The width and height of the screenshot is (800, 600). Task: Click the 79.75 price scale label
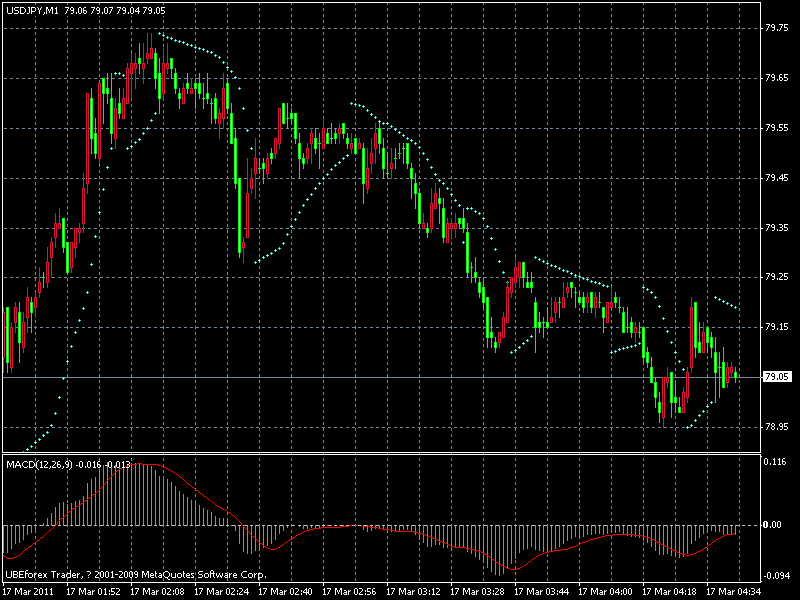point(777,29)
